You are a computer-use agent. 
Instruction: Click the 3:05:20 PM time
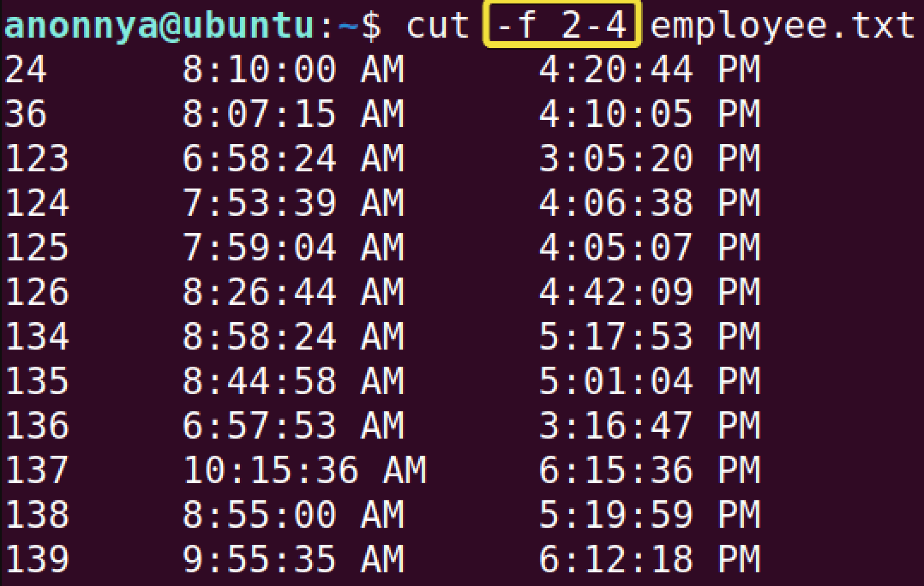click(650, 158)
